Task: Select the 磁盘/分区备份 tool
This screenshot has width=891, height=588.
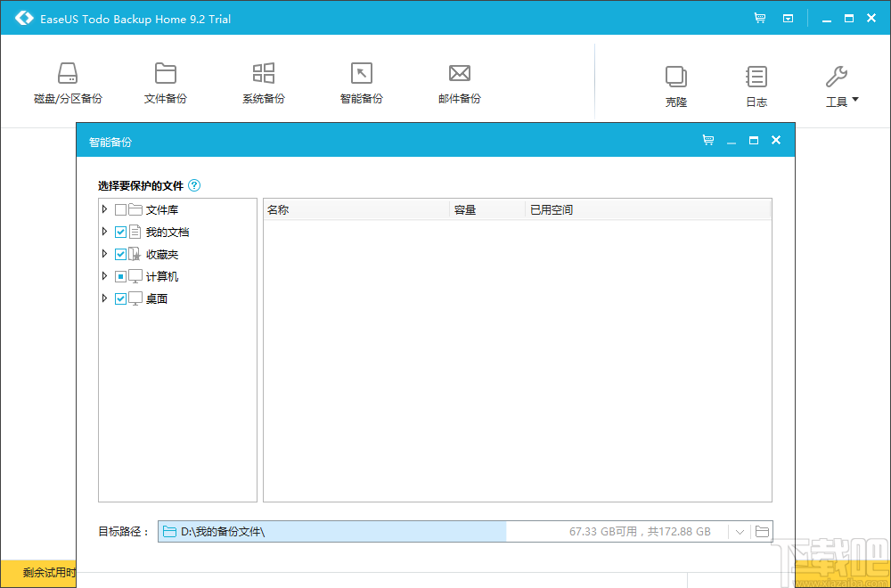Action: [68, 80]
